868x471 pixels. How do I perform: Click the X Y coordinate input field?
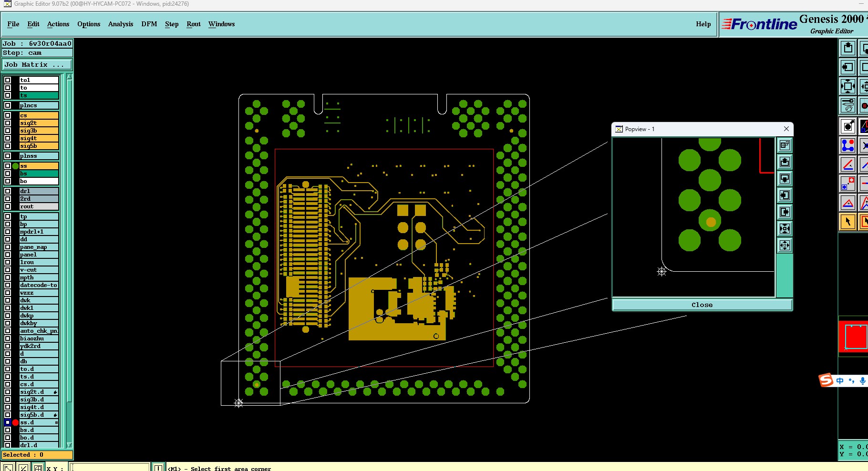110,468
